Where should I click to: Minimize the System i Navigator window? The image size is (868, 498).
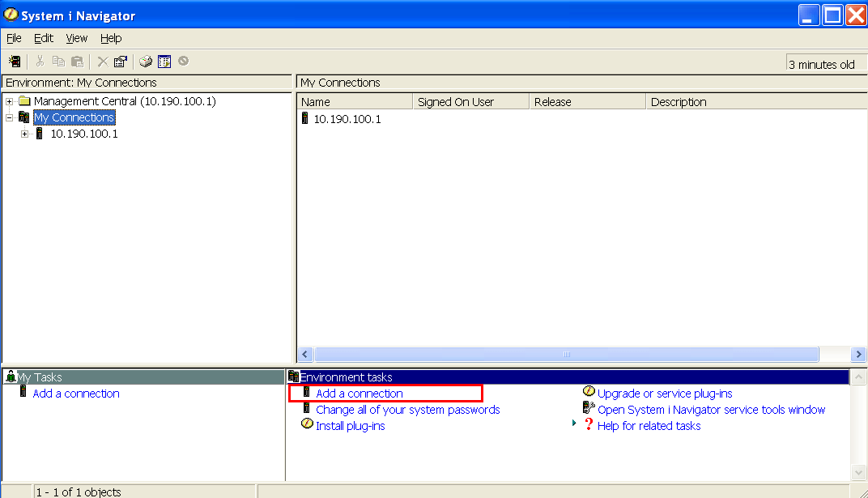pos(809,15)
